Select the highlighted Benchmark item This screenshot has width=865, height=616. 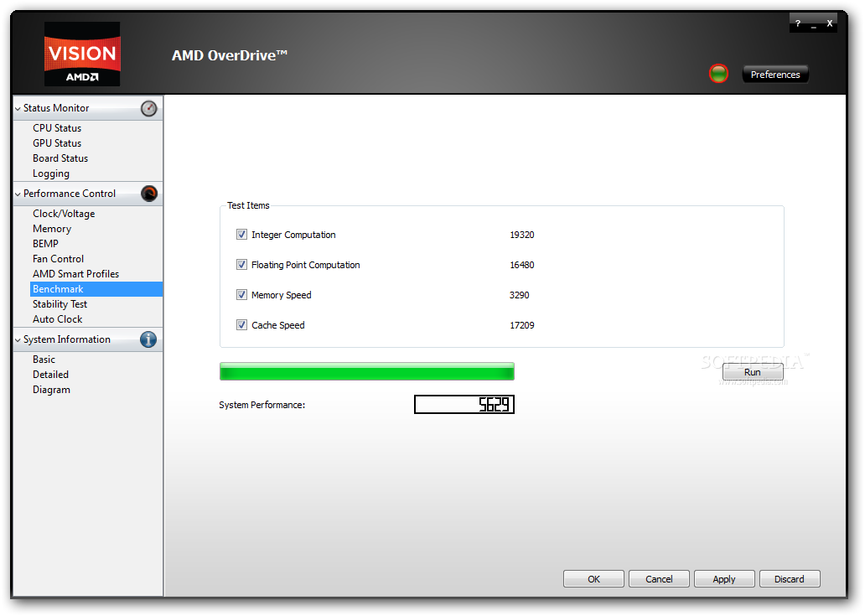coord(96,289)
